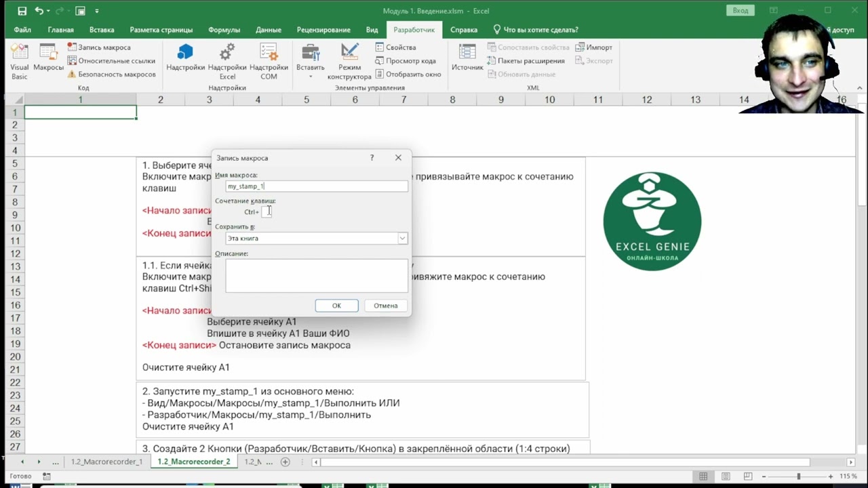Screen dimensions: 868x488
Task: Cancel the dialog with Отмена
Action: click(385, 306)
